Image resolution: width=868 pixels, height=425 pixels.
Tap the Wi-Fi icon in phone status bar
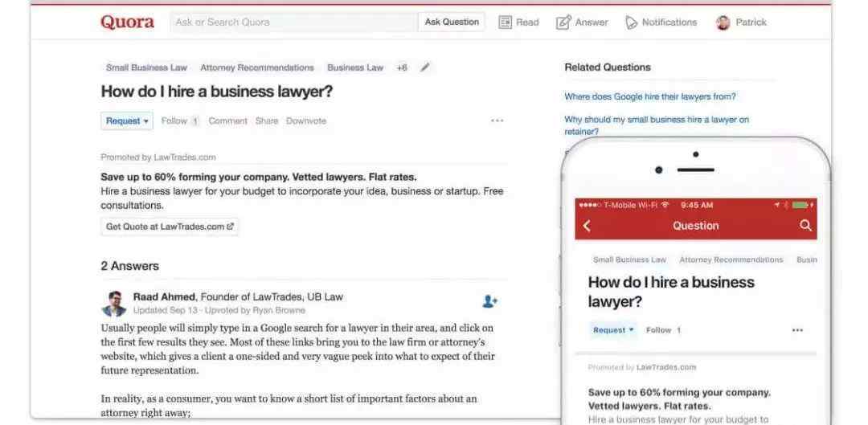(x=665, y=205)
